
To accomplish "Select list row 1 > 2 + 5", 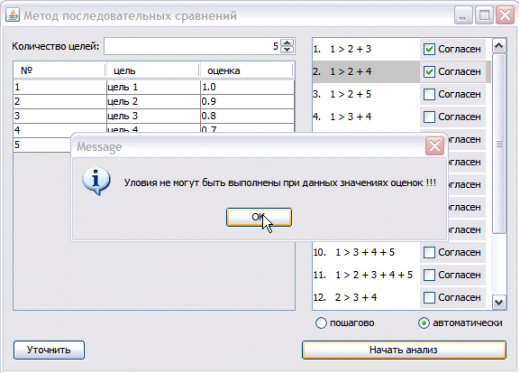I will pos(401,94).
